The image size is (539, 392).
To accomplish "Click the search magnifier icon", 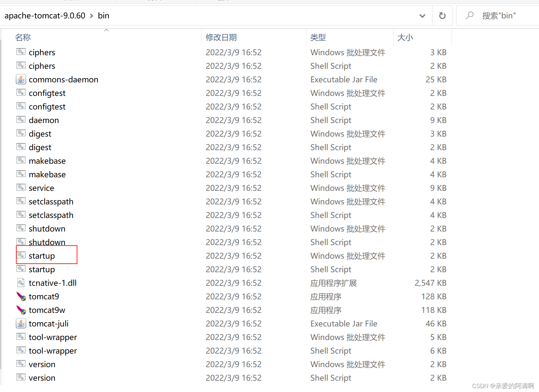I will [x=470, y=15].
